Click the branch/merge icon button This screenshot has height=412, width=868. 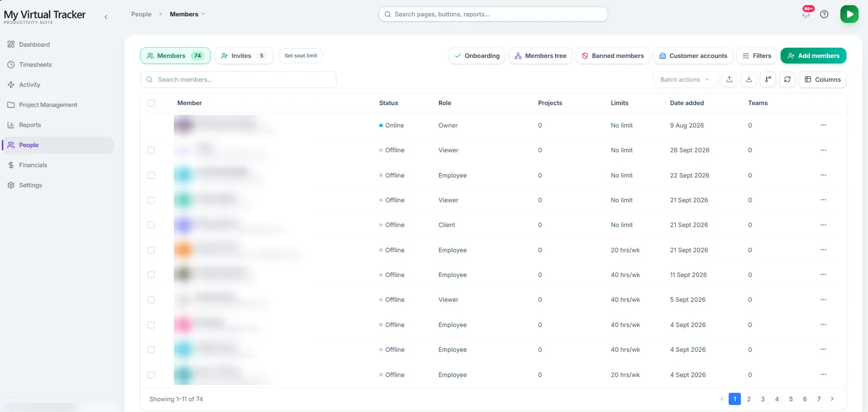(x=768, y=79)
